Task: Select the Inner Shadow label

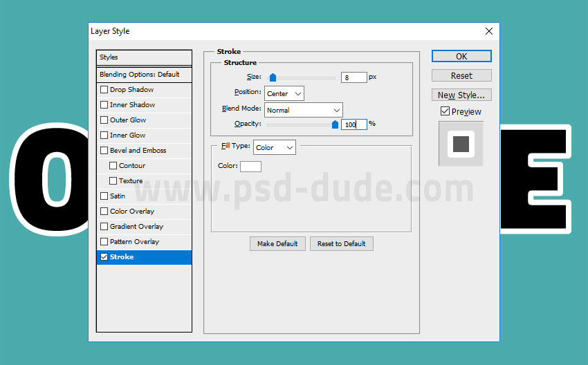Action: point(132,105)
